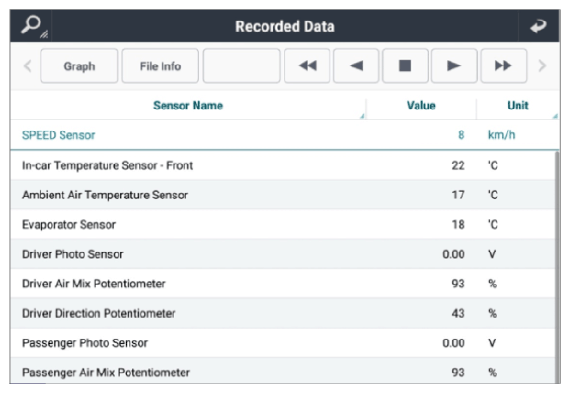Select Ambient Air Temperature Sensor row
The image size is (570, 393).
(x=283, y=195)
